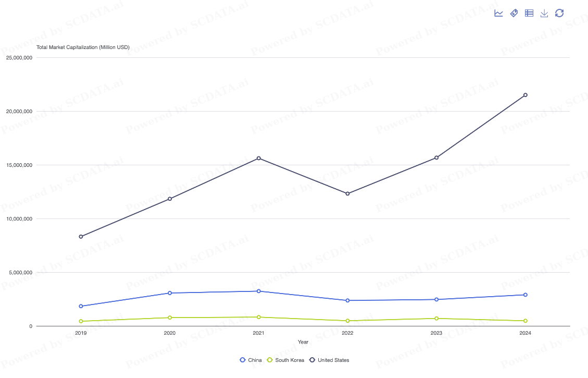Select South Korea 2023 data point
The height and width of the screenshot is (378, 588).
coord(436,319)
